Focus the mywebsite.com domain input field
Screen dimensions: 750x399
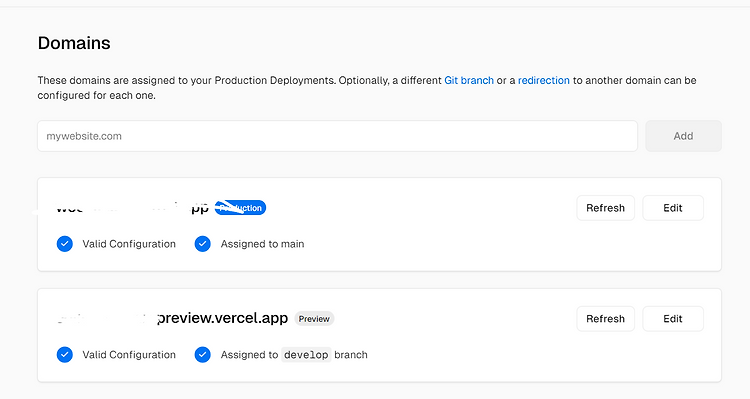[x=337, y=136]
